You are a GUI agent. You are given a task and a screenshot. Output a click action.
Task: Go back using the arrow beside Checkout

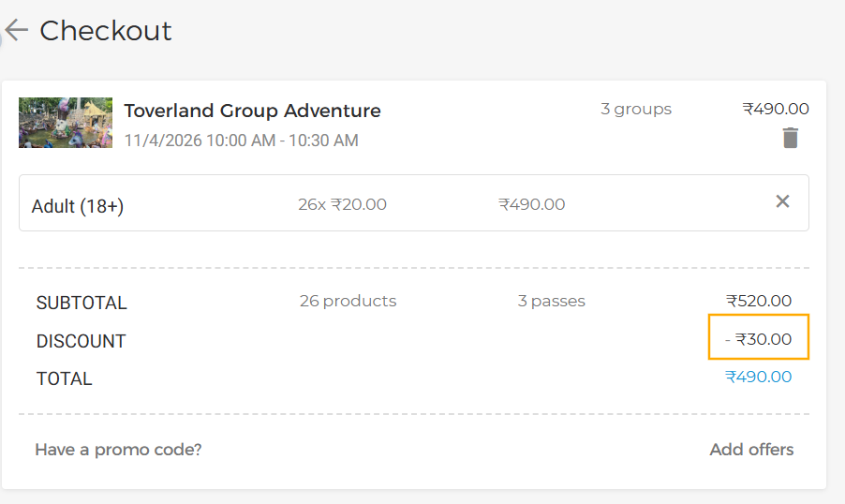16,31
